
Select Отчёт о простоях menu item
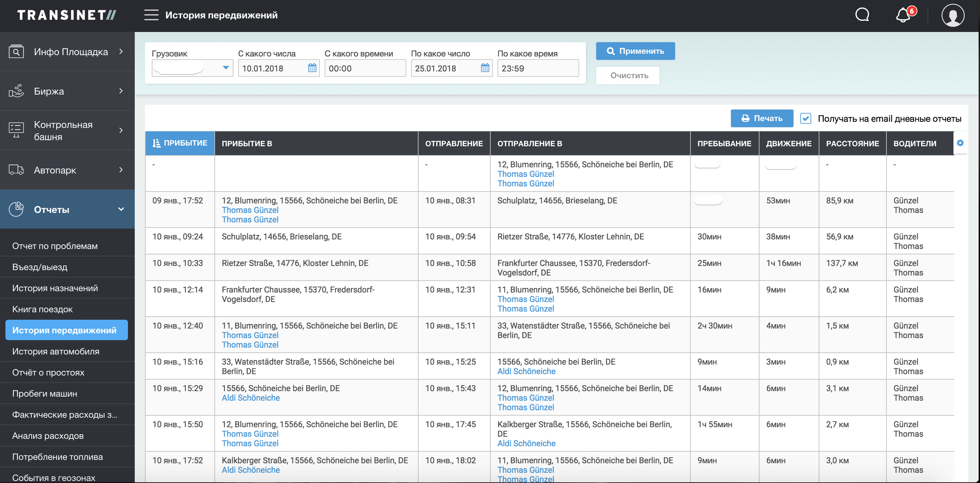click(x=48, y=372)
